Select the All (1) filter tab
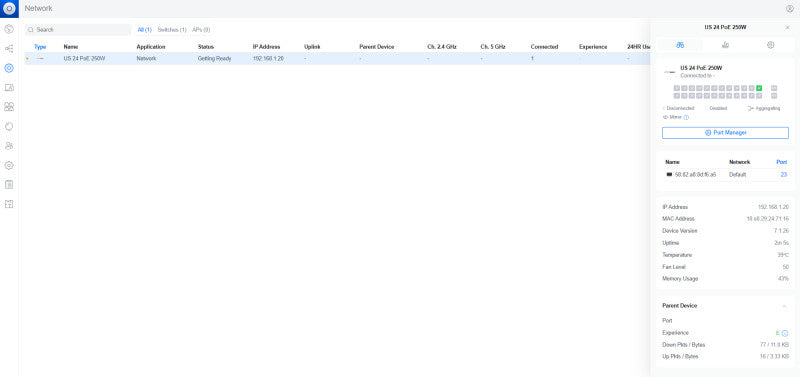 coord(144,30)
